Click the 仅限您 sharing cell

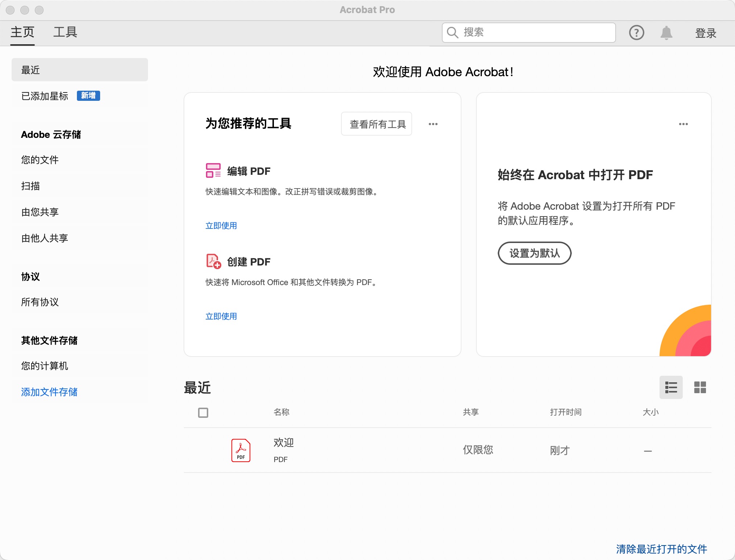478,450
